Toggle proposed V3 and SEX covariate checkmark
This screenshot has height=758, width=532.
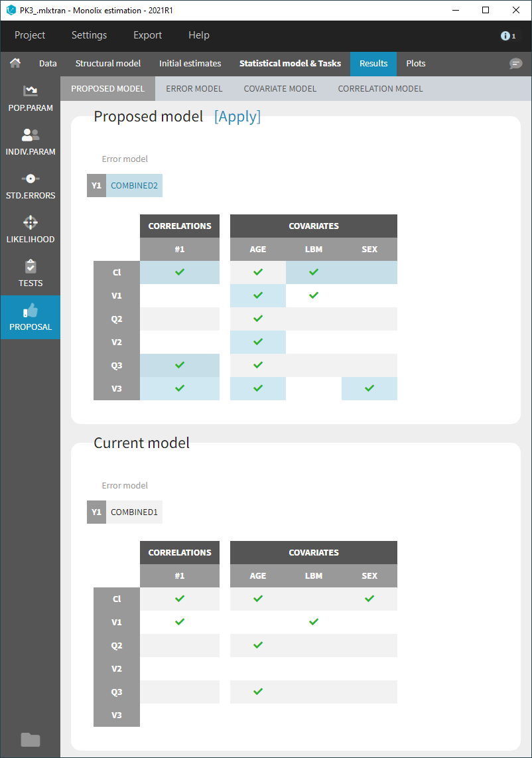point(369,388)
